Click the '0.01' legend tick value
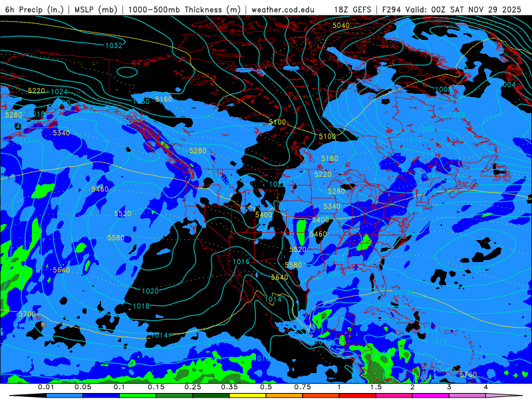Viewport: 532px width, 399px height. pyautogui.click(x=46, y=387)
